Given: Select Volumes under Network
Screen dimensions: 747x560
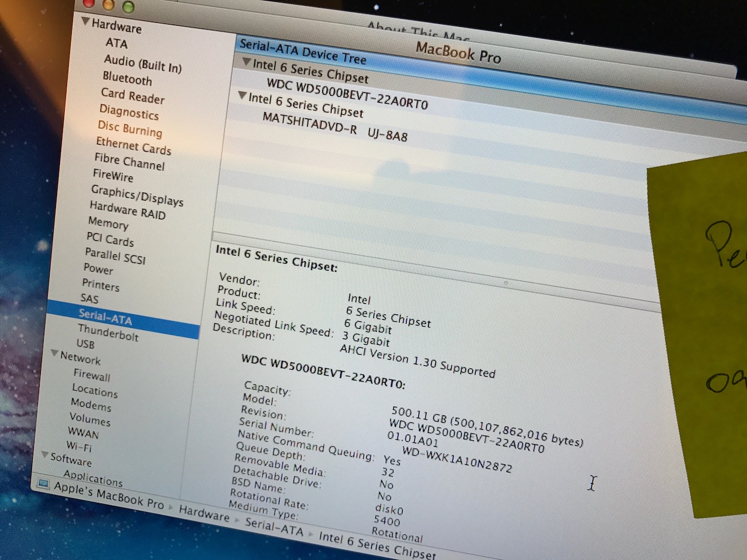Looking at the screenshot, I should point(90,419).
